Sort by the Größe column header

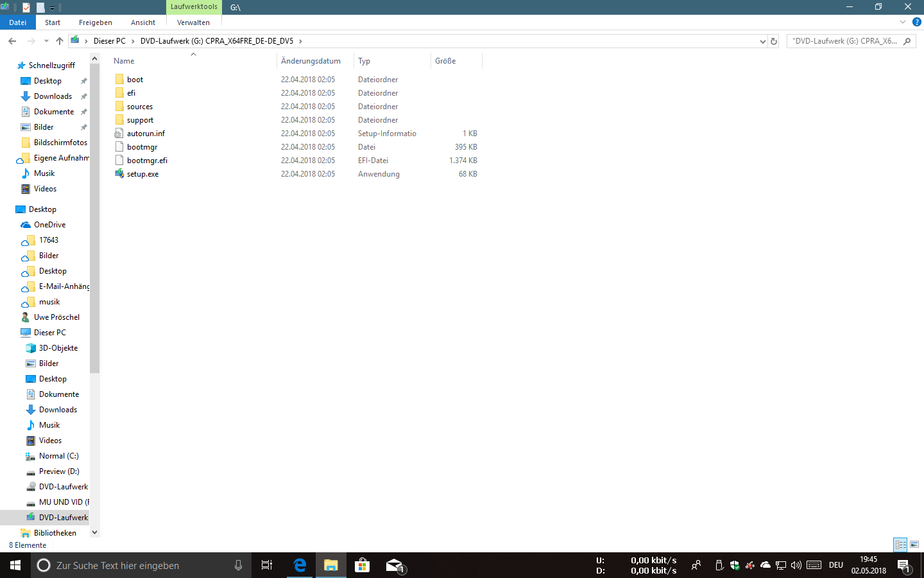coord(456,61)
